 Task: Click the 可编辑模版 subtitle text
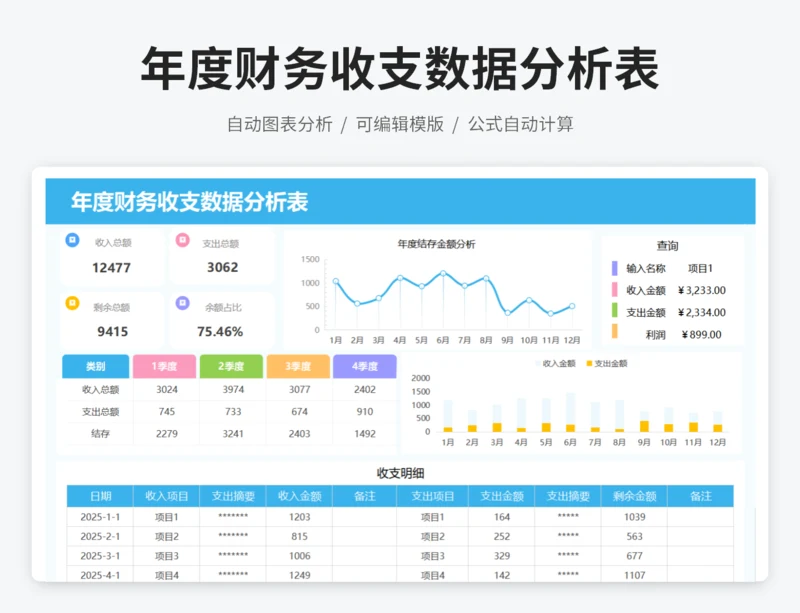coord(400,124)
